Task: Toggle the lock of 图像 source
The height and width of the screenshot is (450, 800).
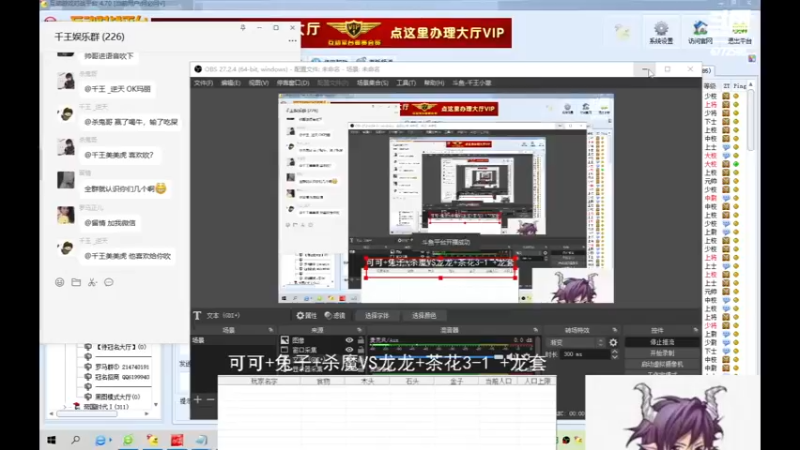Action: point(361,340)
